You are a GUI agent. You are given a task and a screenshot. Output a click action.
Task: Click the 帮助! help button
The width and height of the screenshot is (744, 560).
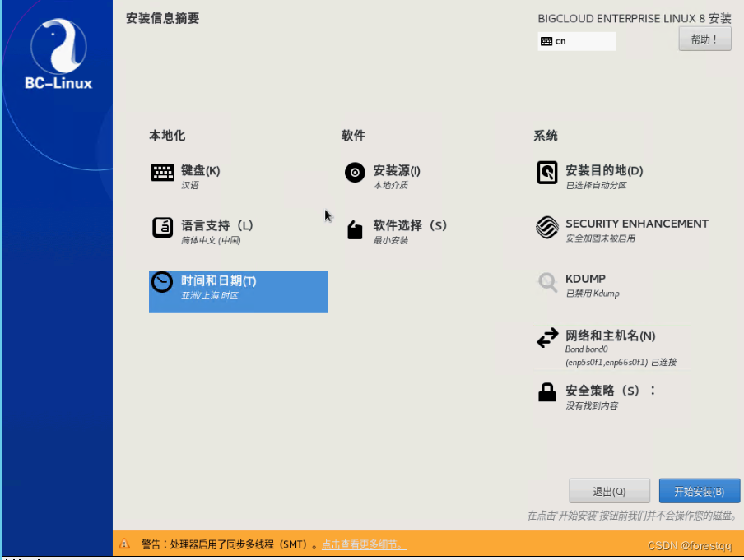coord(704,39)
